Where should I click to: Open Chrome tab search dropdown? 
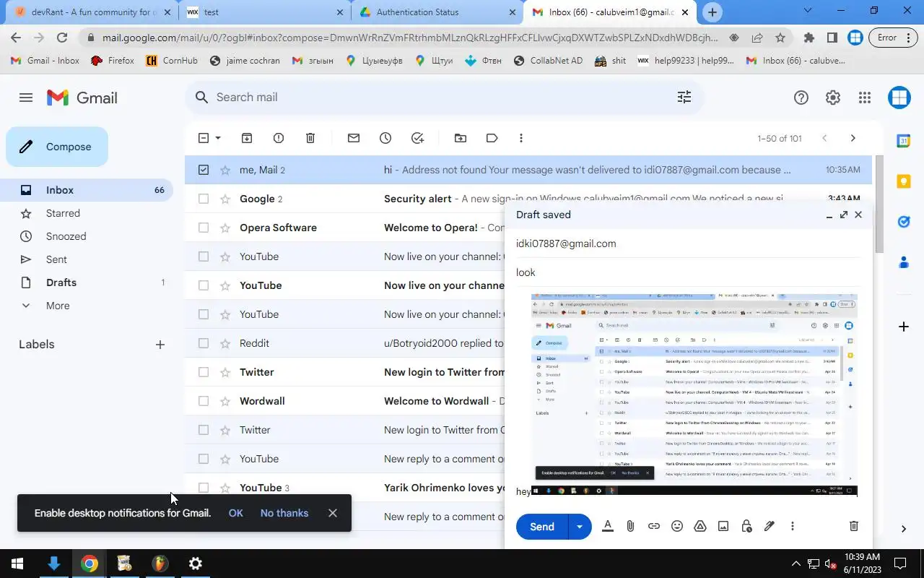pos(808,11)
